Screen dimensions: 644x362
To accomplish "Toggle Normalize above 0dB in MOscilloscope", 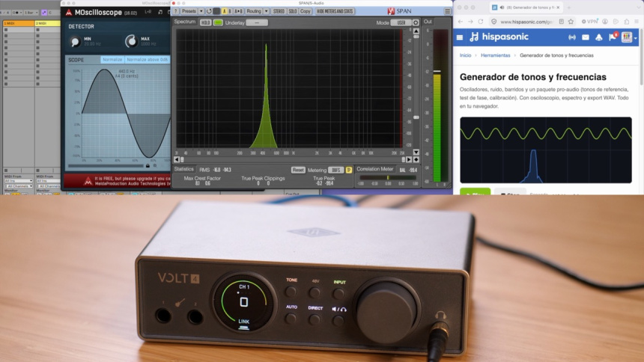I will click(x=147, y=60).
